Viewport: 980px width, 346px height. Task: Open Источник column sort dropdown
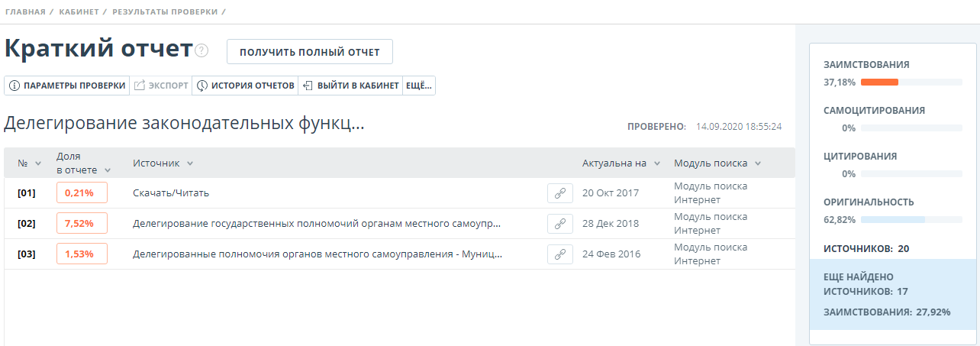pos(189,163)
